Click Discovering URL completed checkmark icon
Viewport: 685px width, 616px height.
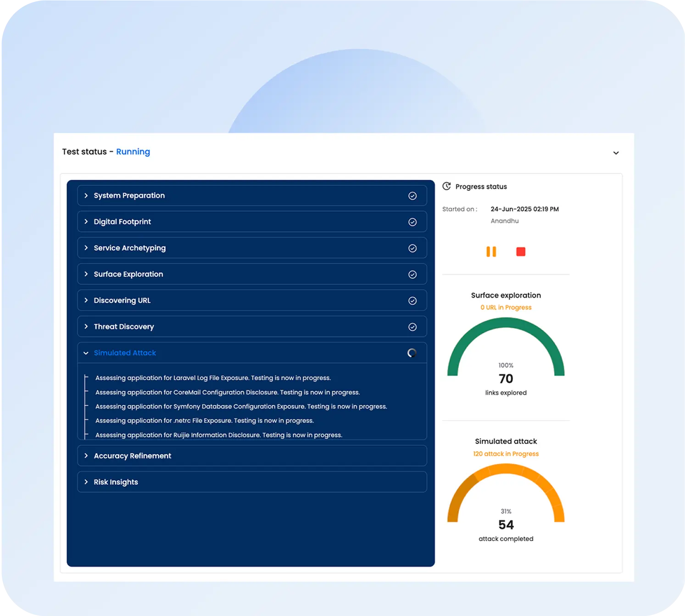(412, 300)
